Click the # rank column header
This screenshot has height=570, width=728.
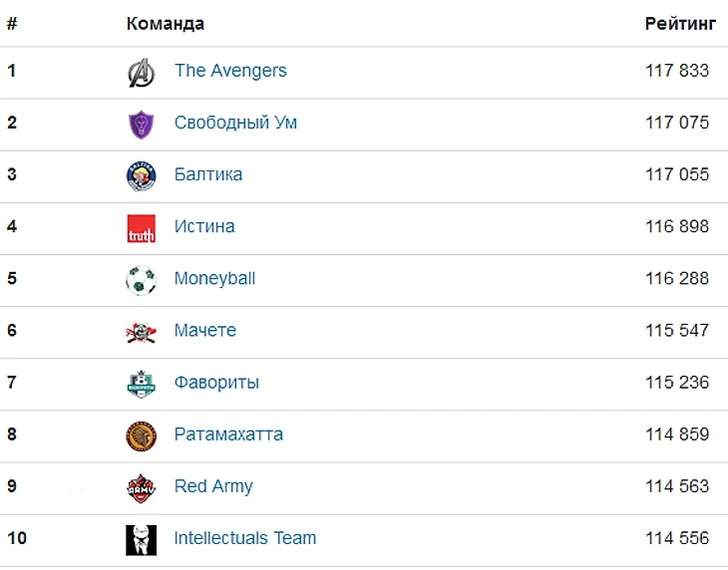point(12,24)
